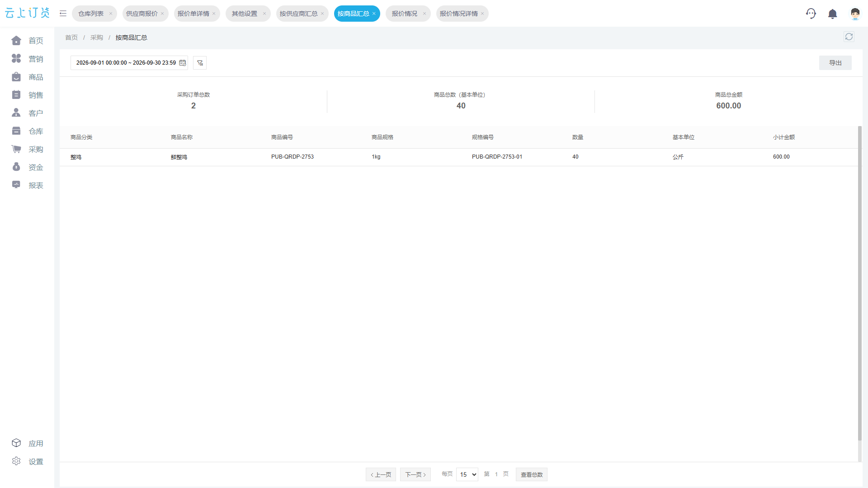Go to next page with 下一页
868x488 pixels.
tap(415, 474)
